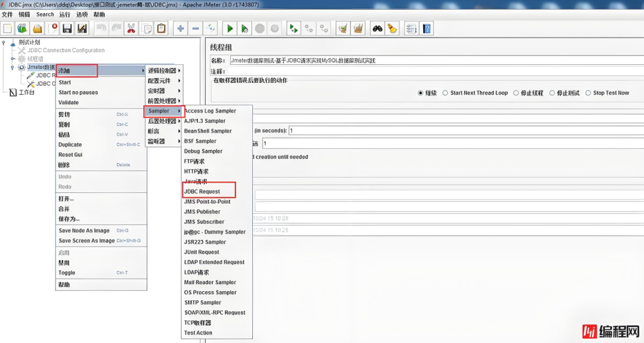Click the Toggle enable/disable toolbar icon
Viewport: 644px width, 343px height.
click(x=210, y=29)
